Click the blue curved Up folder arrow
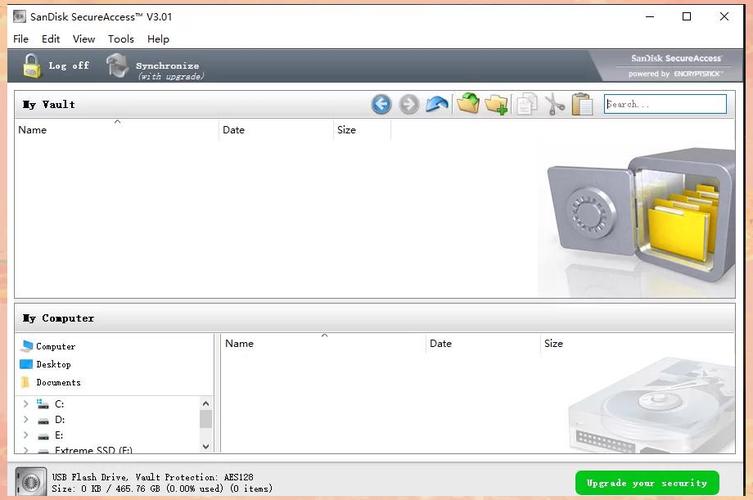 [436, 104]
